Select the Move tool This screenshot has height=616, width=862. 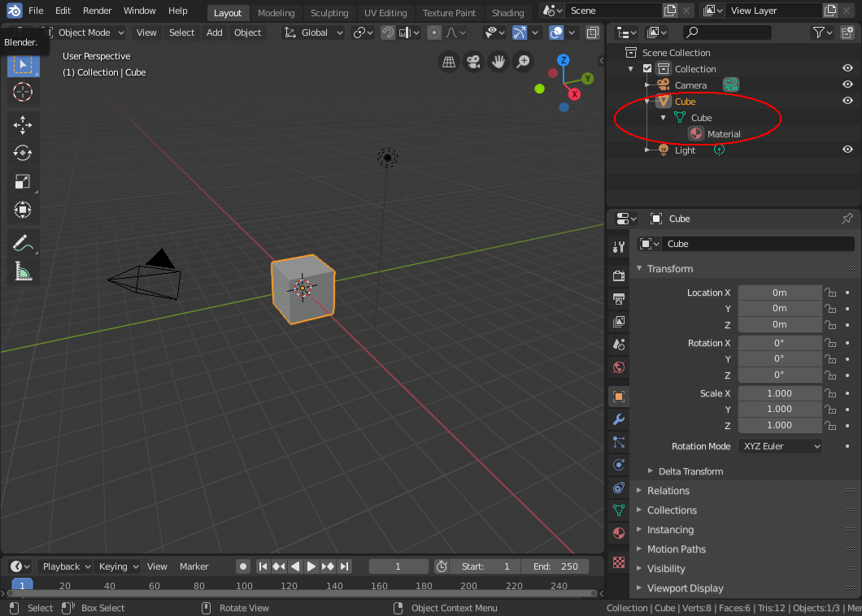[23, 124]
